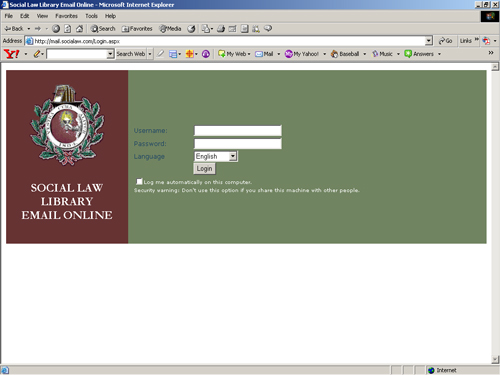Open Yahoo search box dropdown arrow
This screenshot has height=375, width=500.
110,54
